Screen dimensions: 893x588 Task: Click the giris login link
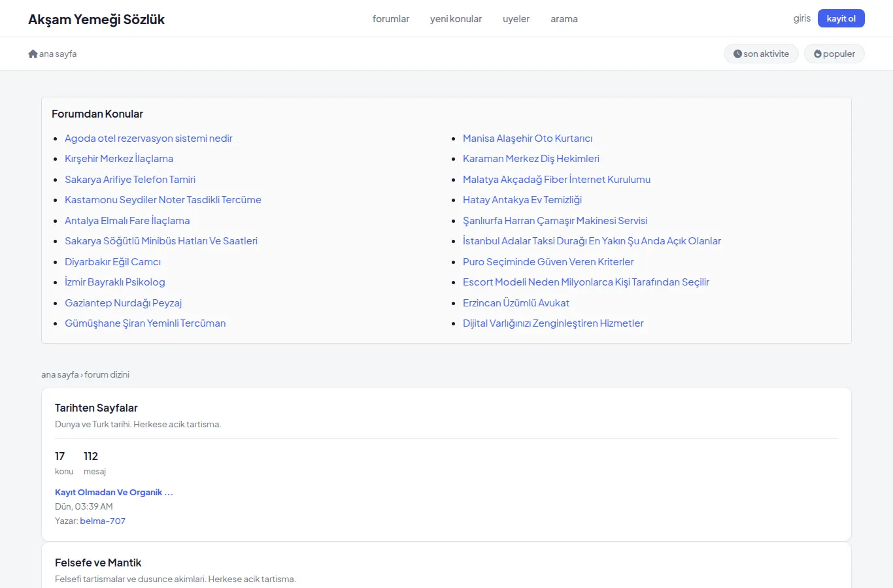(x=802, y=18)
